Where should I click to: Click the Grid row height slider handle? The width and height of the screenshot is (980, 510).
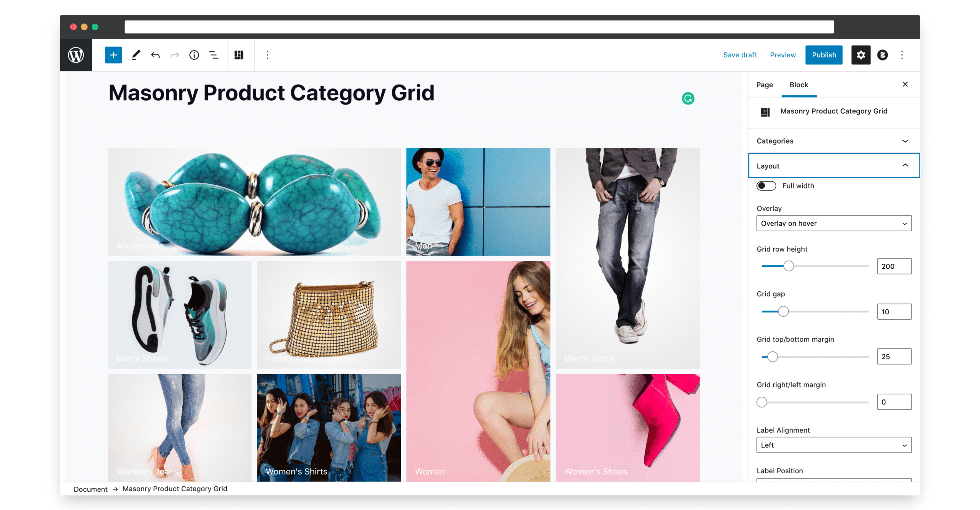pyautogui.click(x=788, y=266)
